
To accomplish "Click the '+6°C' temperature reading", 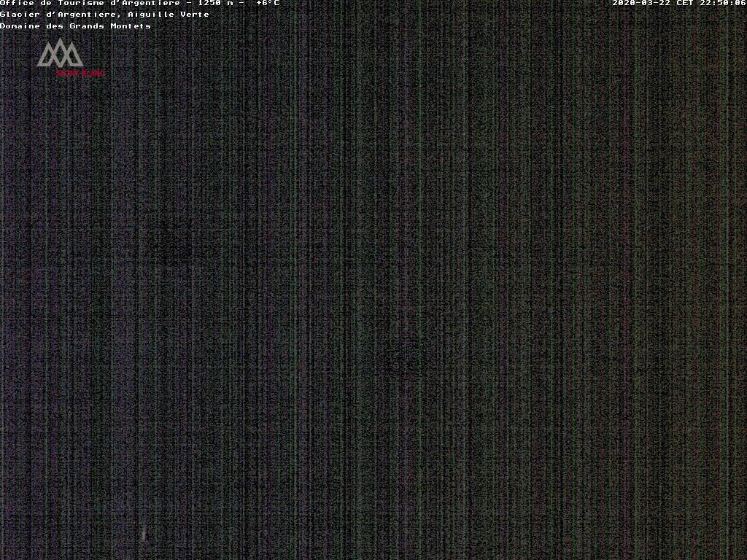I will (x=268, y=3).
